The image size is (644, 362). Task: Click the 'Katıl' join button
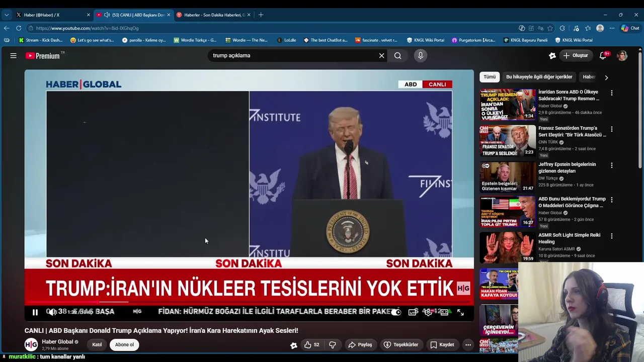coord(97,345)
